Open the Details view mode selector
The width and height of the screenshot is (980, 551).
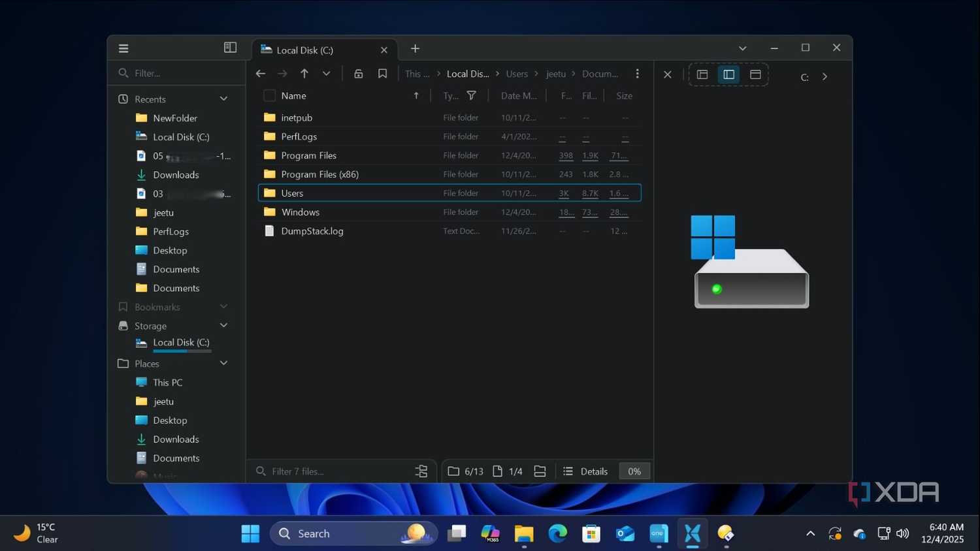585,471
